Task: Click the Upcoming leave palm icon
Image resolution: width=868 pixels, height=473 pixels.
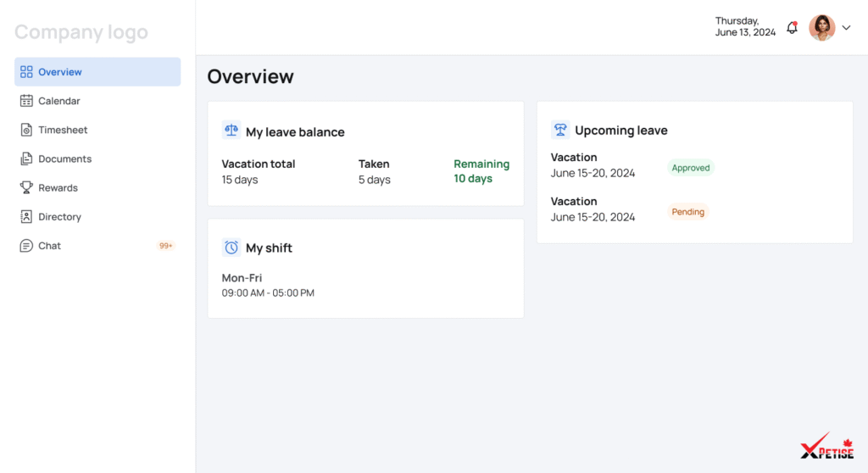Action: 560,130
